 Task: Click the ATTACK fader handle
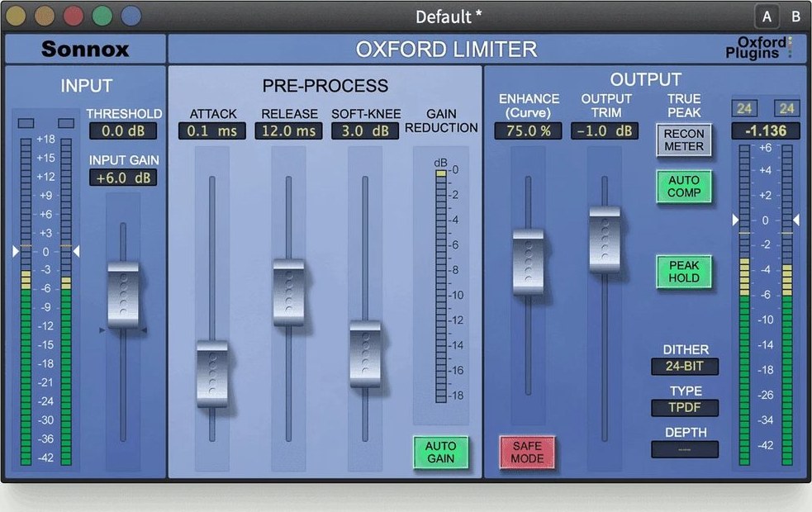click(x=212, y=374)
